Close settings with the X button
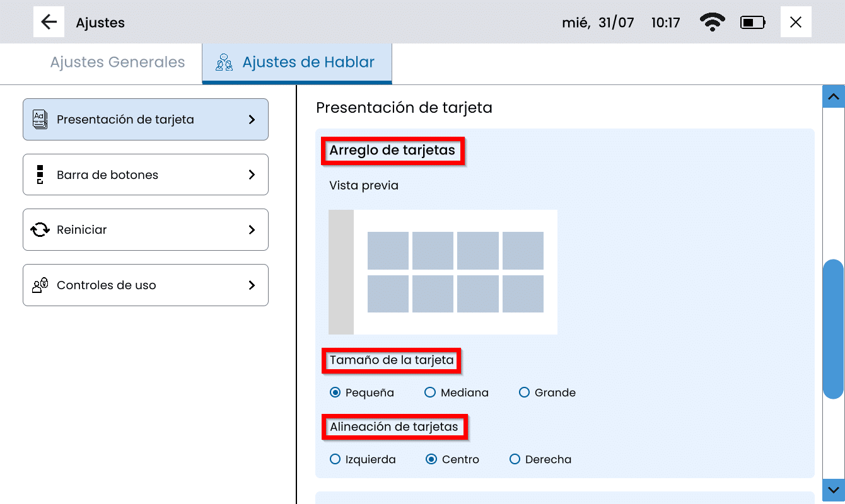 (796, 22)
